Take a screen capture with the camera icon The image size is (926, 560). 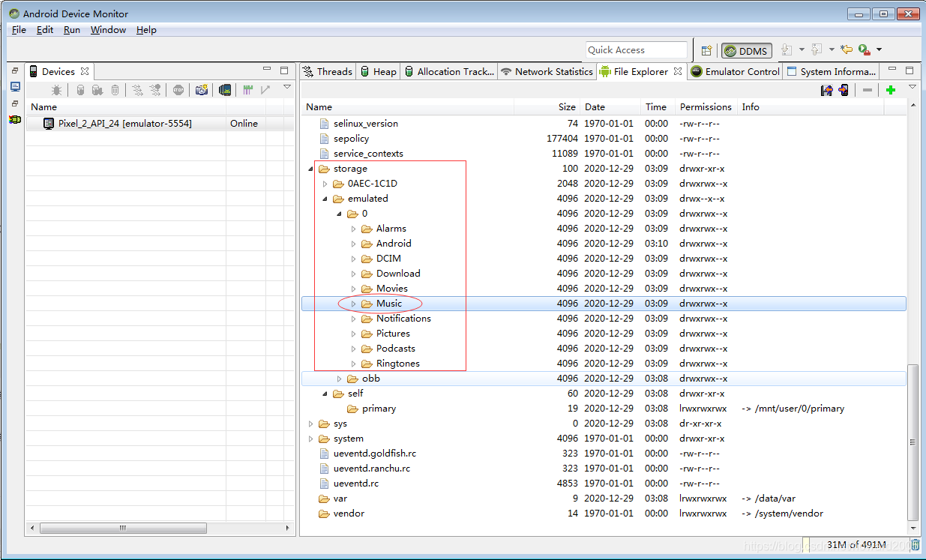(x=201, y=90)
